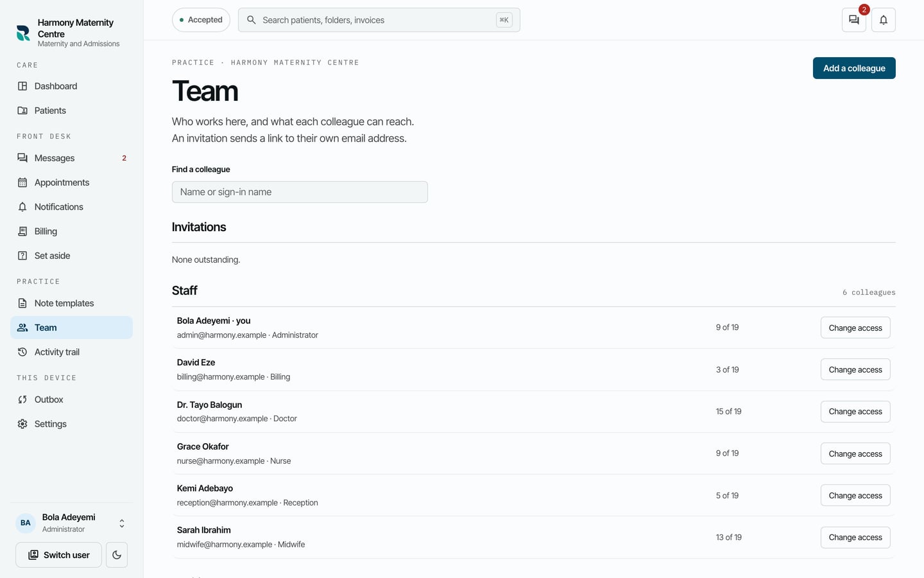Click the Sarah Ibrahim name
This screenshot has height=578, width=924.
coord(203,530)
